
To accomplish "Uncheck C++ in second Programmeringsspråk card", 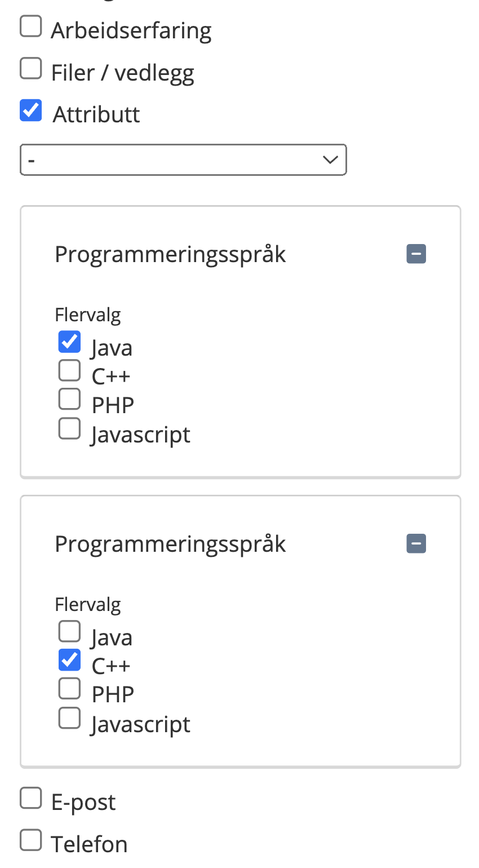I will click(69, 660).
